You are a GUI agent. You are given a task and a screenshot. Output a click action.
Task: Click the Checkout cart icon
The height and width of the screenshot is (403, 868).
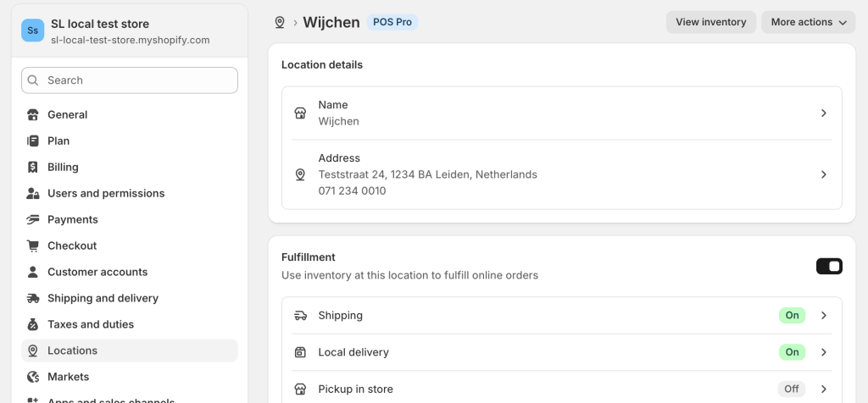[33, 246]
